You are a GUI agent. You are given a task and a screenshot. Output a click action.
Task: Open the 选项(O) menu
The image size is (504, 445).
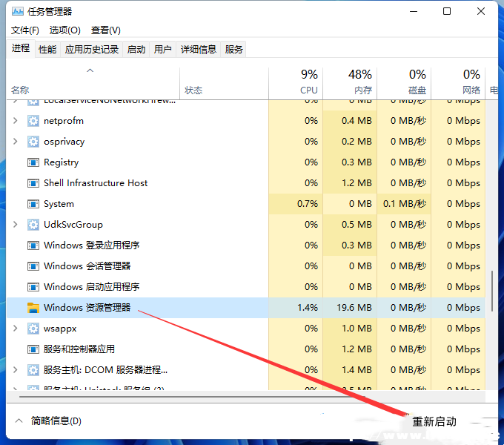tap(65, 30)
